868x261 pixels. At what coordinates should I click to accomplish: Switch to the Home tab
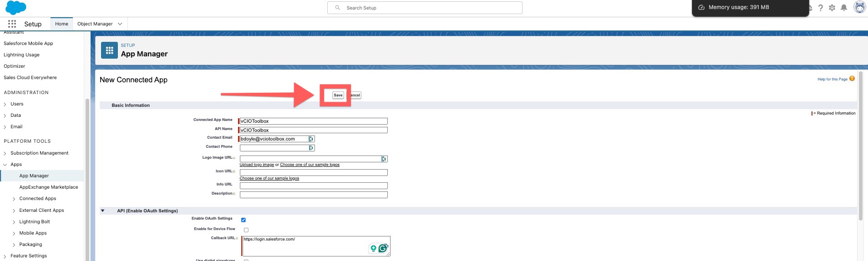(x=61, y=24)
